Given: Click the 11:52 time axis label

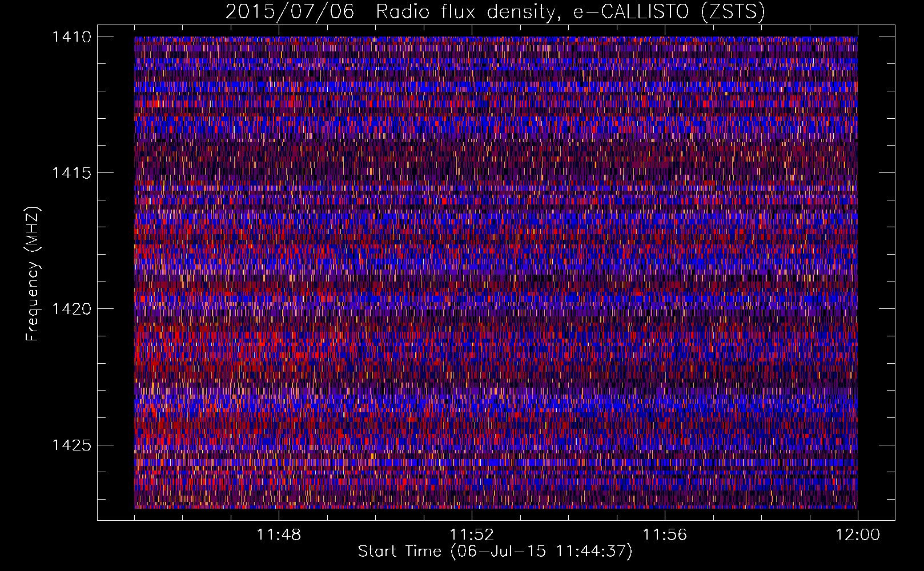Looking at the screenshot, I should [472, 535].
